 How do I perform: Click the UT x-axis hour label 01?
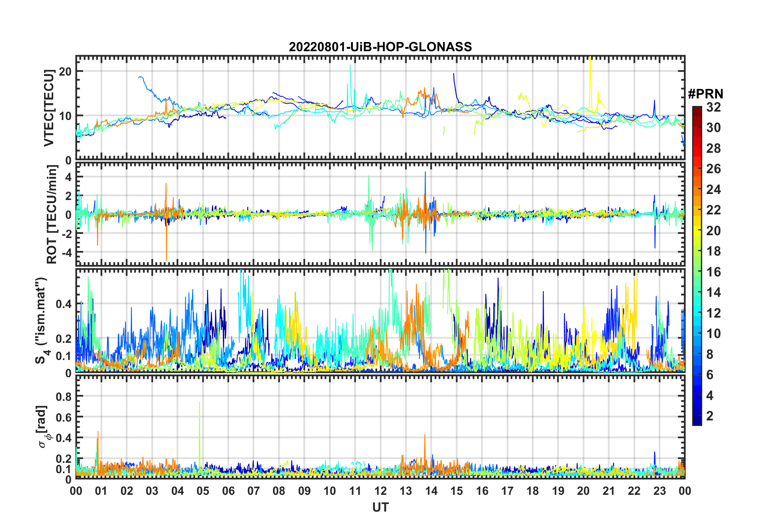coord(101,491)
